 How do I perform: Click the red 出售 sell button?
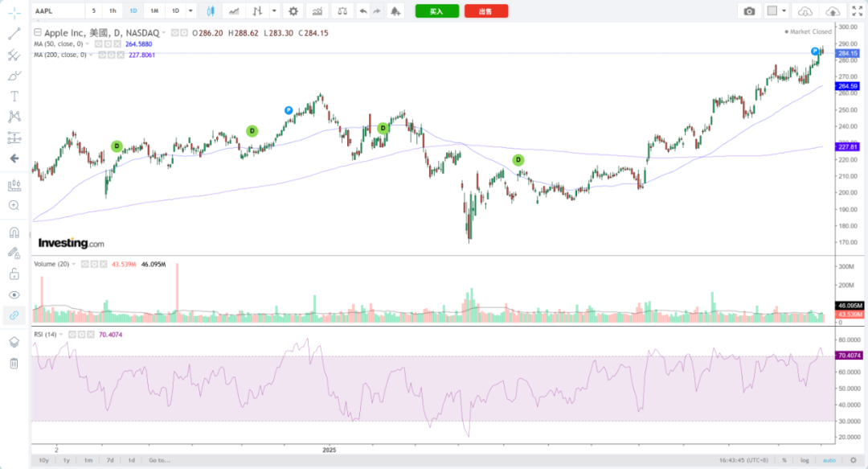coord(486,11)
